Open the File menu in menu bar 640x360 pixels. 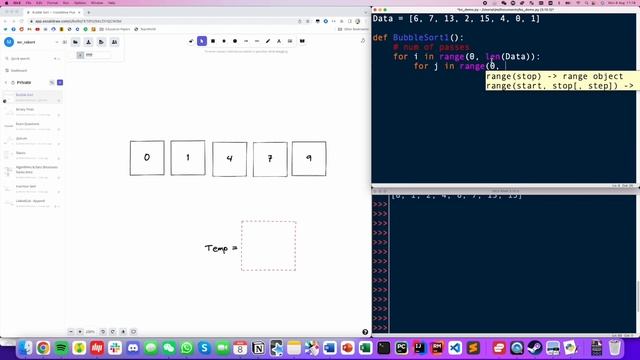pos(29,3)
